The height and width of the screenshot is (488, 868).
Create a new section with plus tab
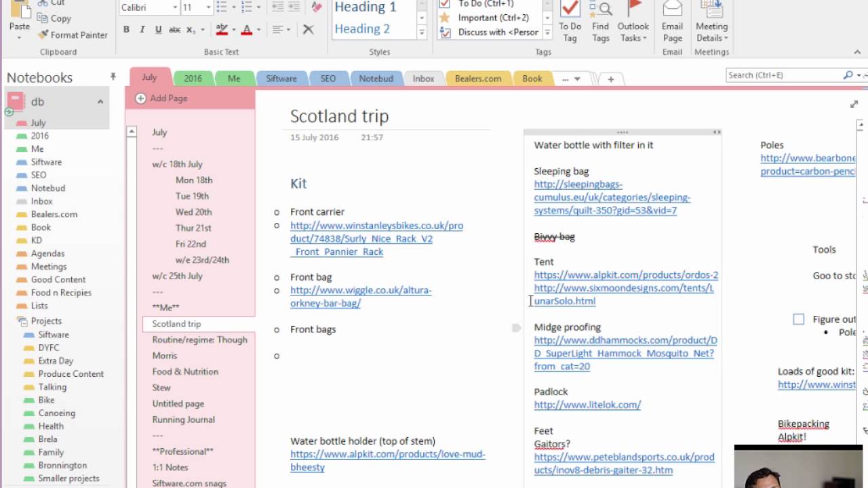[x=610, y=79]
